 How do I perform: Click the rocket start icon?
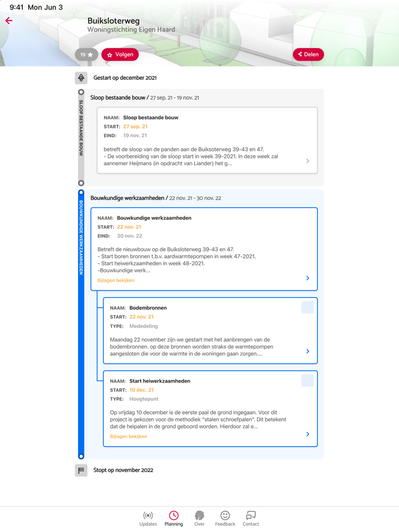81,78
